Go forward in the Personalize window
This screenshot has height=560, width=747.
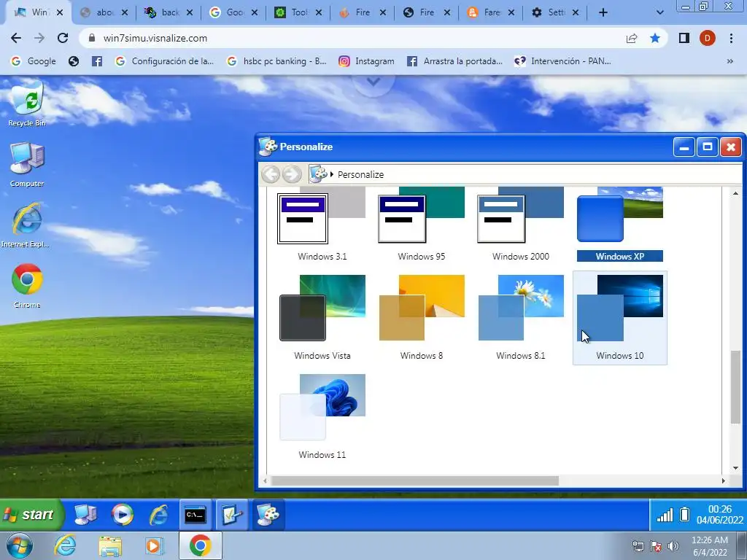click(x=292, y=174)
